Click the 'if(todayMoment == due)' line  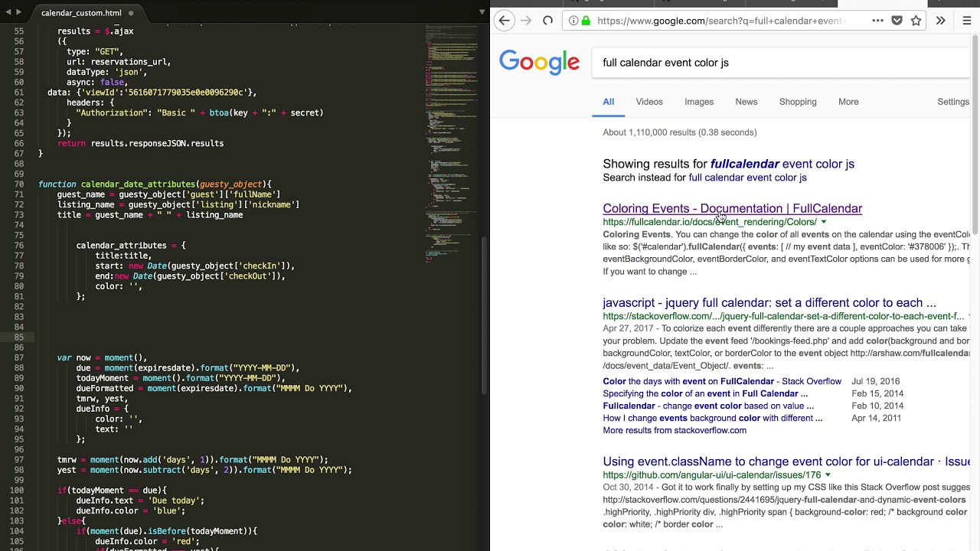pos(112,491)
